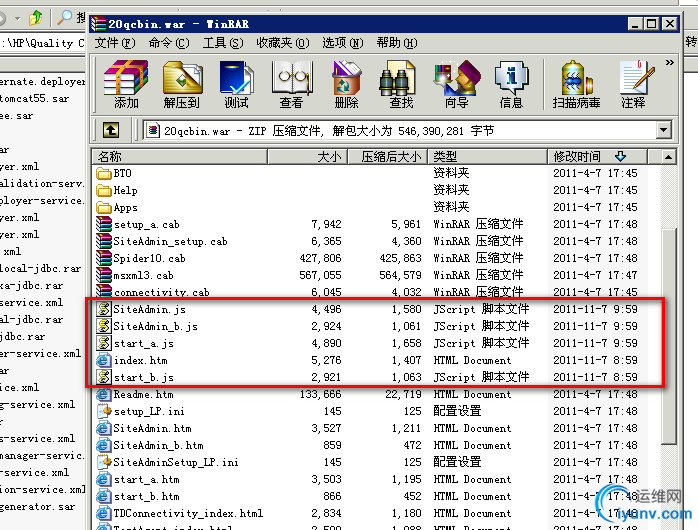698x530 pixels.
Task: Sort by 压缩后大小 column header
Action: 387,157
